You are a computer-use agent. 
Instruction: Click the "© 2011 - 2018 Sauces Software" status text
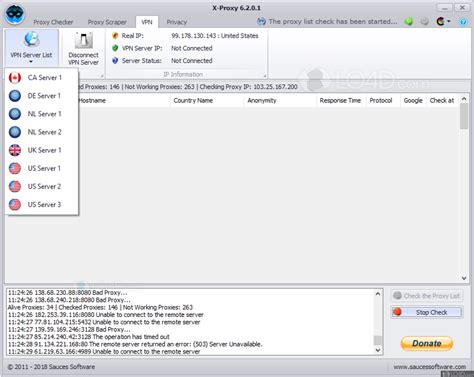click(51, 367)
